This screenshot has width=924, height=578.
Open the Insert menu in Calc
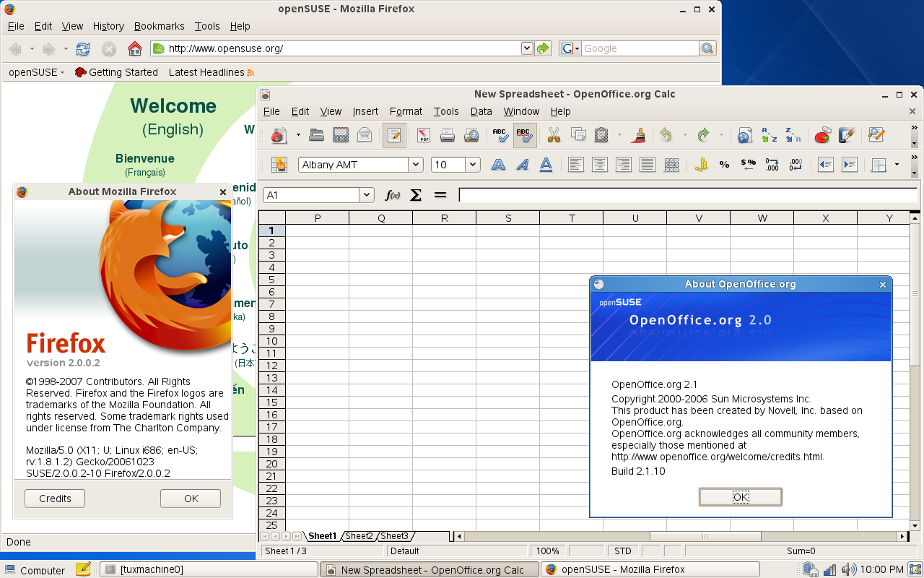click(x=365, y=111)
